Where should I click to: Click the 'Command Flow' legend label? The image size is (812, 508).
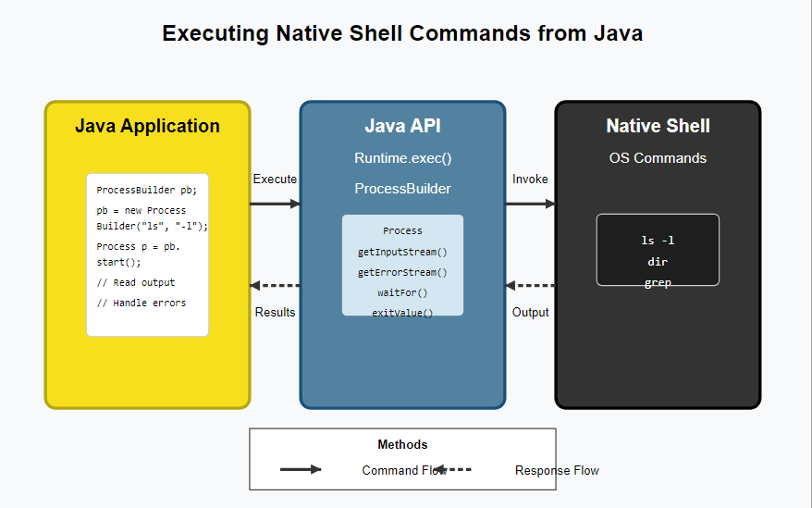point(404,471)
